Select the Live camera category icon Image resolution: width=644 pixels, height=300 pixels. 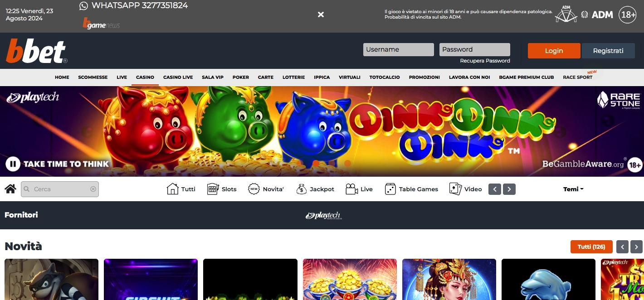click(351, 189)
